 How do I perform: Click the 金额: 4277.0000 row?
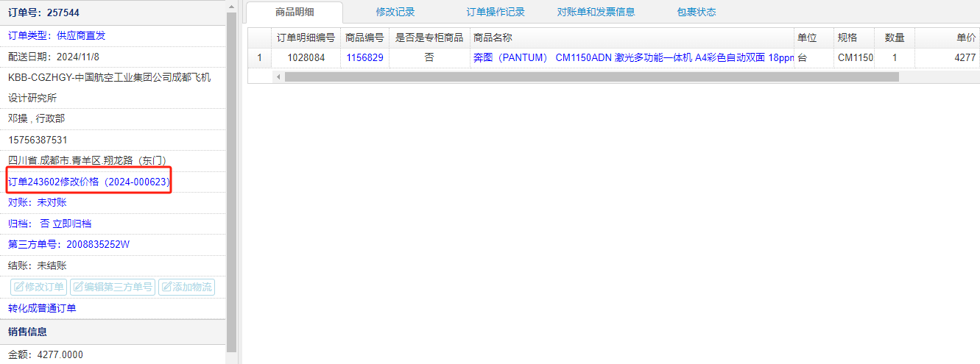pyautogui.click(x=113, y=354)
